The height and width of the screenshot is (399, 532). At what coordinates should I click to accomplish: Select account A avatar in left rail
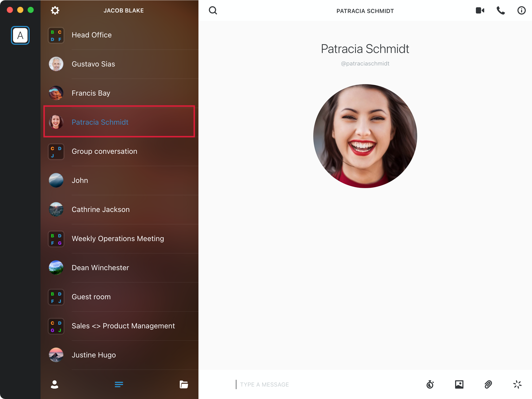point(20,35)
